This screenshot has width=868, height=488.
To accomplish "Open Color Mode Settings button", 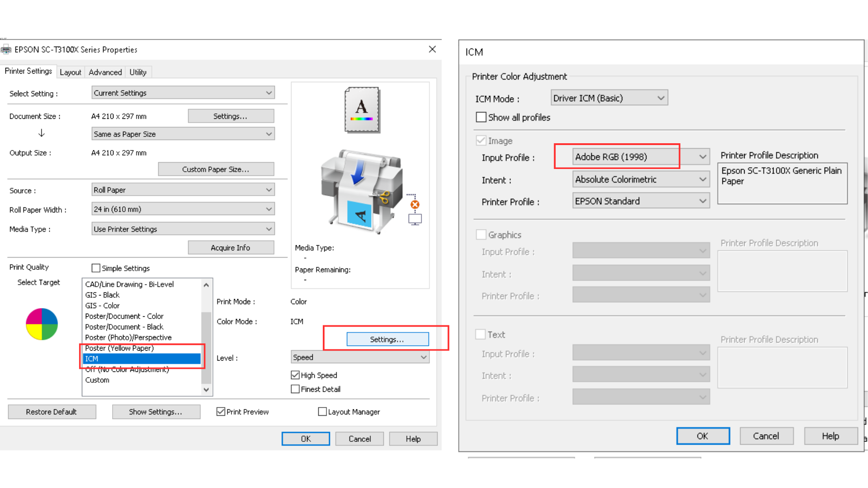I will pyautogui.click(x=387, y=339).
